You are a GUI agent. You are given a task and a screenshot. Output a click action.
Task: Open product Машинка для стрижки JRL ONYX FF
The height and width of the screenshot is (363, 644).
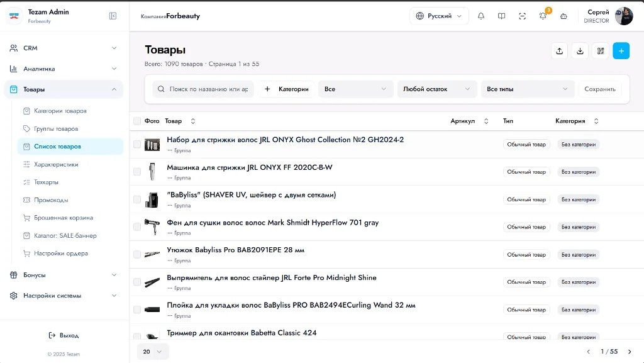pyautogui.click(x=249, y=167)
